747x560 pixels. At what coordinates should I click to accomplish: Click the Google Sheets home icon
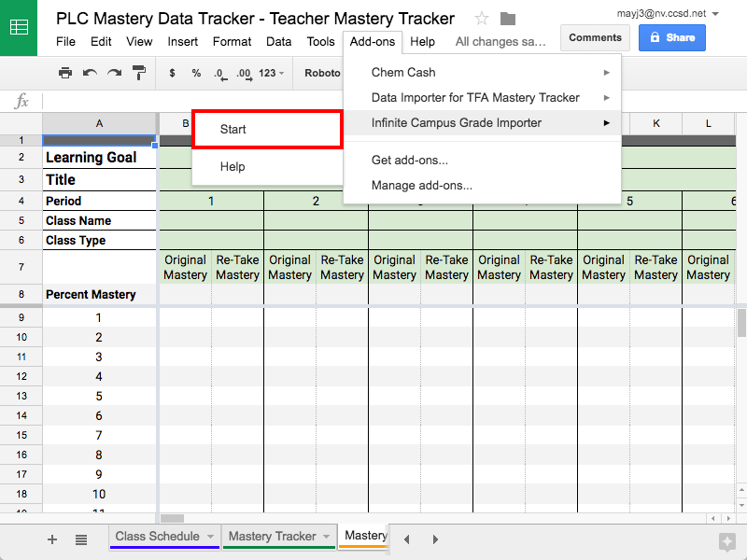[19, 27]
